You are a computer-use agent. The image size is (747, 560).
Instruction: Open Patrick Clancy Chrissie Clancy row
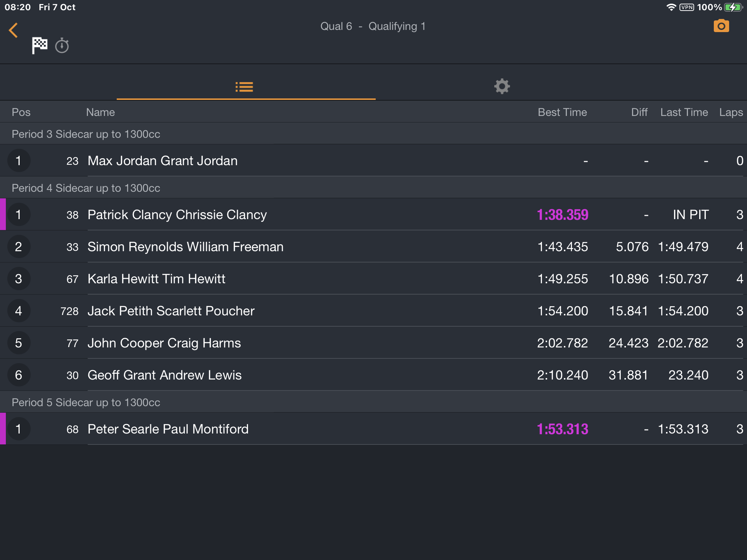pyautogui.click(x=373, y=214)
